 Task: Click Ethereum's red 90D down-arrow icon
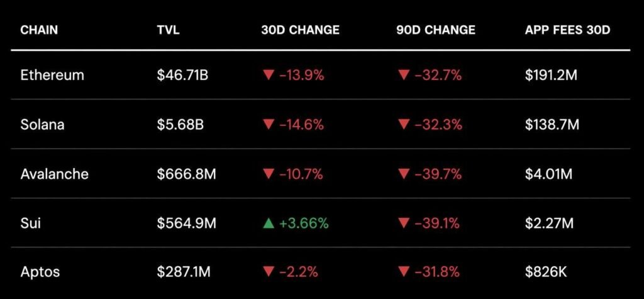click(404, 76)
